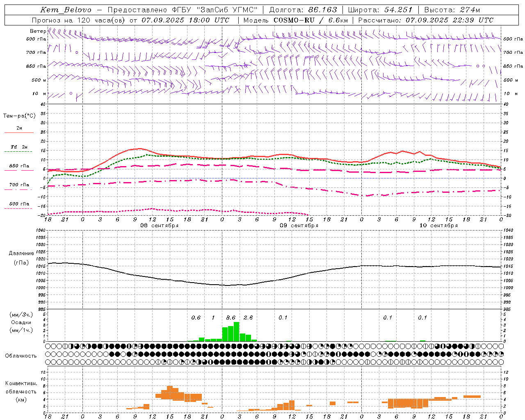Screen dimensions: 525x420
Task: Click the date label 10 сентября
Action: [438, 226]
